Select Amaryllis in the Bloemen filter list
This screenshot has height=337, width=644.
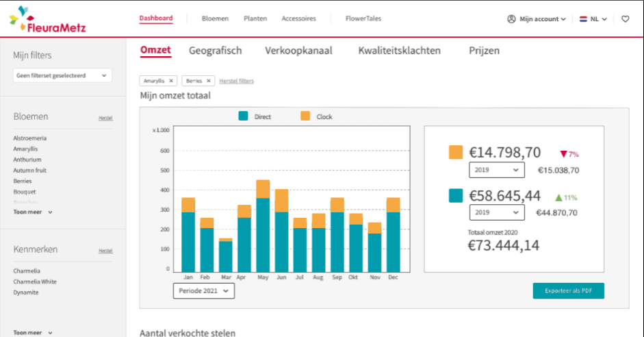point(25,149)
